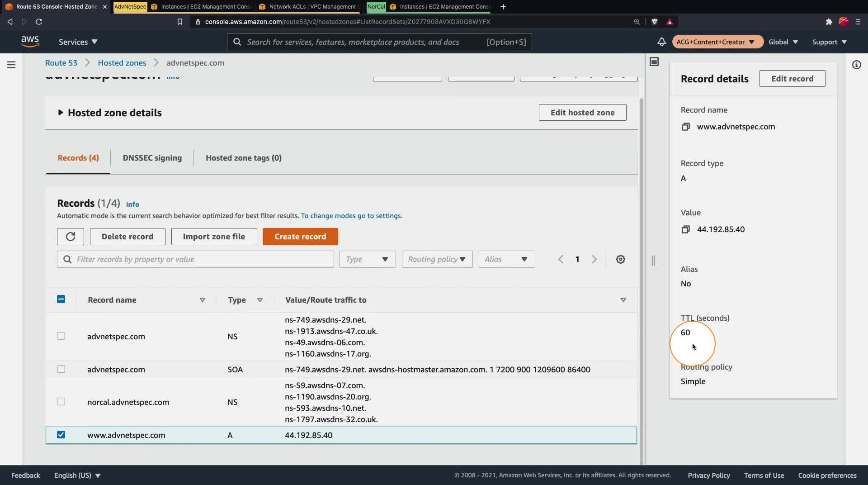
Task: Open table preferences gear icon
Action: 620,259
